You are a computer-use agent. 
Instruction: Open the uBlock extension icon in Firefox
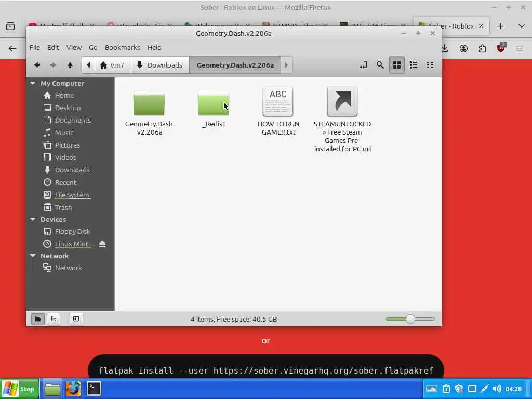(501, 48)
